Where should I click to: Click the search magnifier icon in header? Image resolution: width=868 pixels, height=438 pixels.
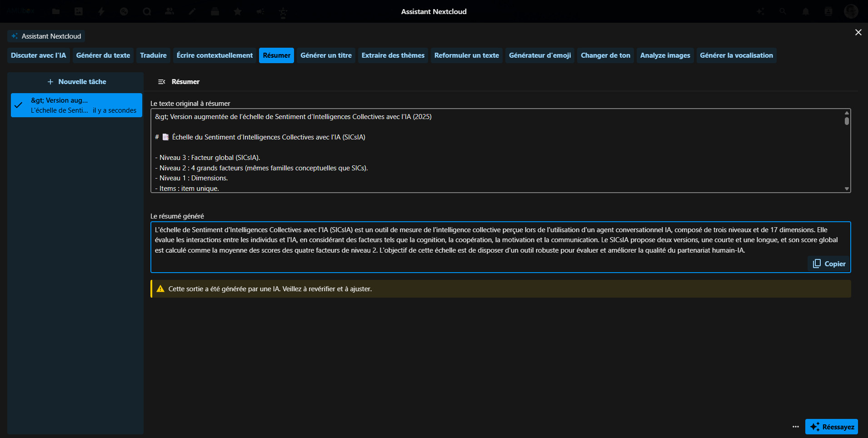(x=783, y=11)
